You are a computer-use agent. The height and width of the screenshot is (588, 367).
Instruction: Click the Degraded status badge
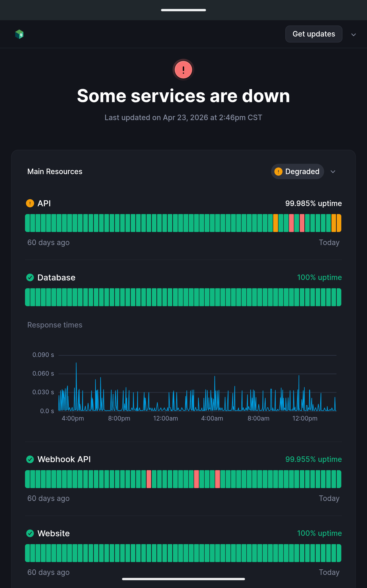point(297,172)
